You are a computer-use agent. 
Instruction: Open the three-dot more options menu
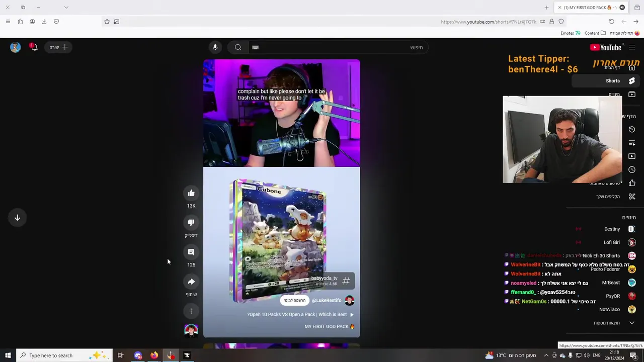pos(191,311)
